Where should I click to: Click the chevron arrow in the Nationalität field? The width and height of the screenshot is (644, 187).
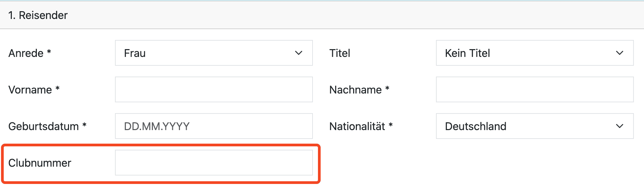tap(619, 126)
